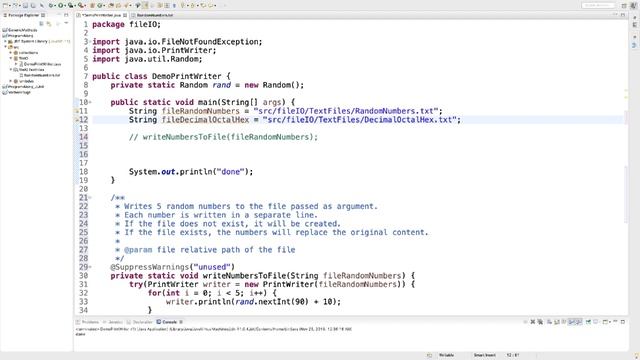Click the green Run button in the toolbar
The height and width of the screenshot is (360, 640).
[61, 5]
